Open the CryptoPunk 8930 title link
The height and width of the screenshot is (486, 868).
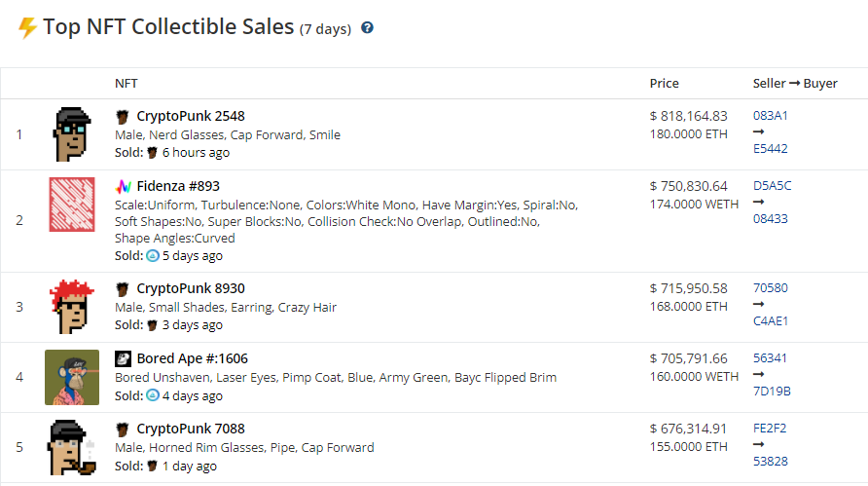[x=191, y=288]
